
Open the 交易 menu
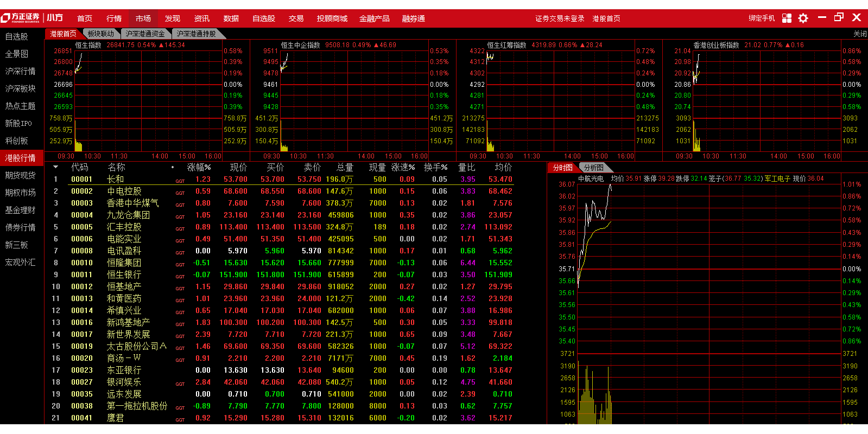click(296, 18)
